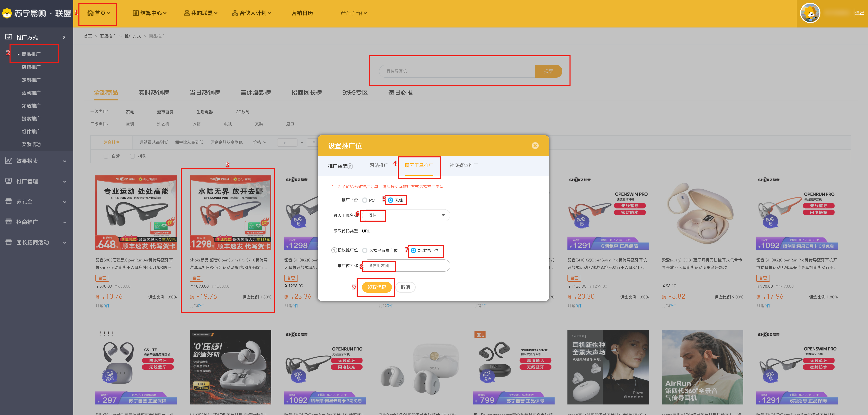Open the 当日热销榜 tab
Viewport: 868px width, 415px height.
(205, 93)
